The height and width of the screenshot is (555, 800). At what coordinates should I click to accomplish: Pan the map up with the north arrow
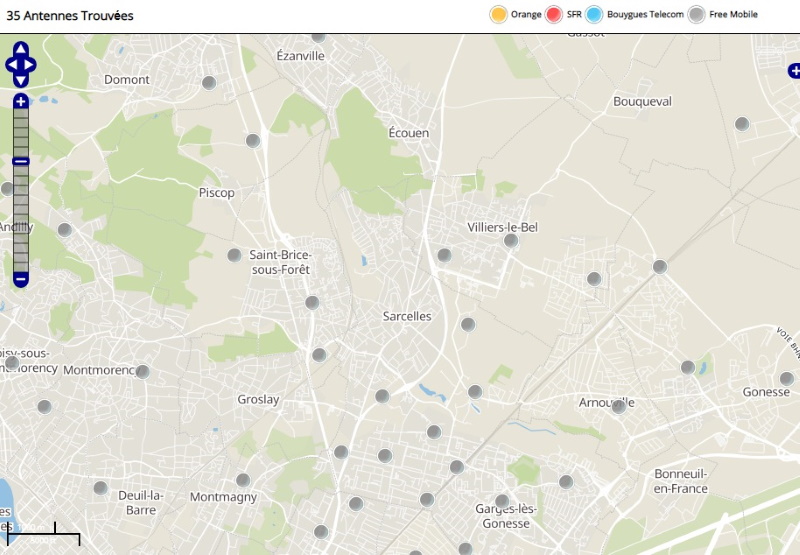coord(21,49)
